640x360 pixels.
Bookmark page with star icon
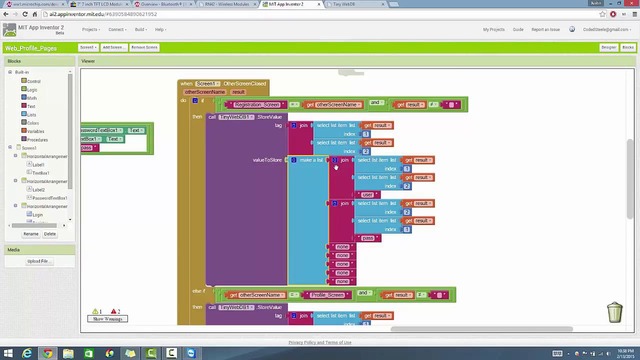602,14
